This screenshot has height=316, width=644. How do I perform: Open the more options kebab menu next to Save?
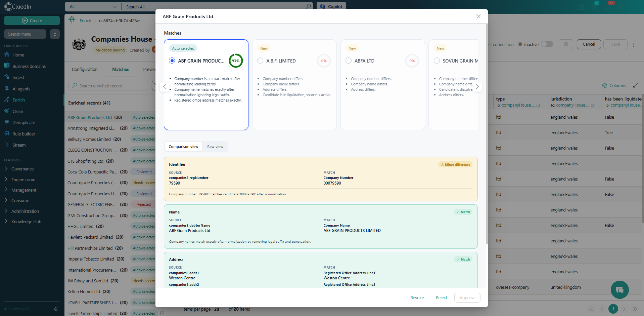tap(633, 44)
